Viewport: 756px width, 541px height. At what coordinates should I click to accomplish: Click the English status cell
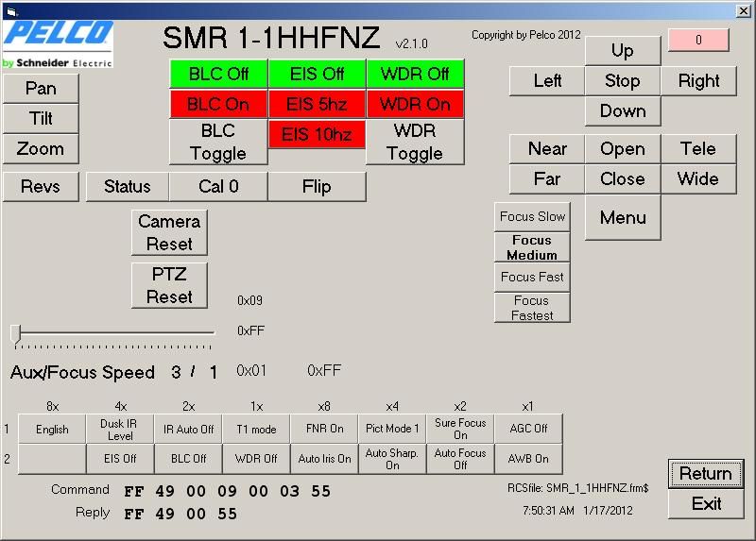[52, 430]
